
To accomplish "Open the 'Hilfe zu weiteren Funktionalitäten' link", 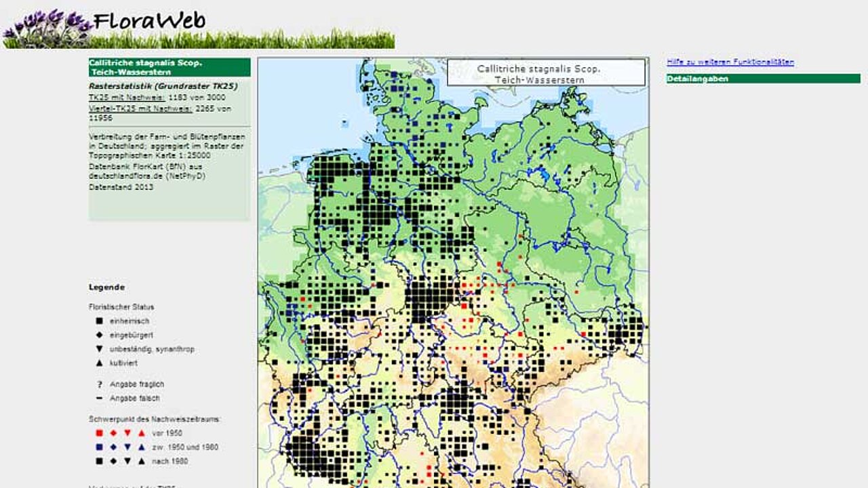I will (730, 62).
